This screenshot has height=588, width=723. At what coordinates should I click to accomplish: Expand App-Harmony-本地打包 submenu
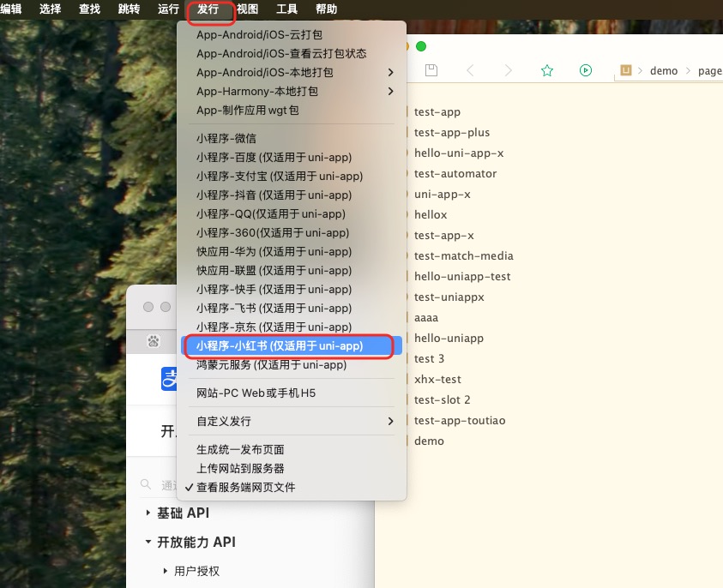coord(292,91)
